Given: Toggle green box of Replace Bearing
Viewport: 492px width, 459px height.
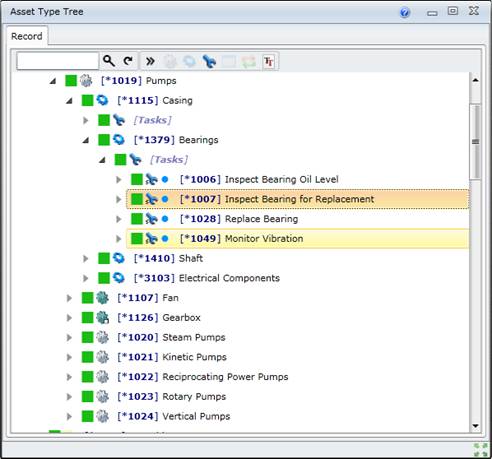Looking at the screenshot, I should tap(137, 219).
